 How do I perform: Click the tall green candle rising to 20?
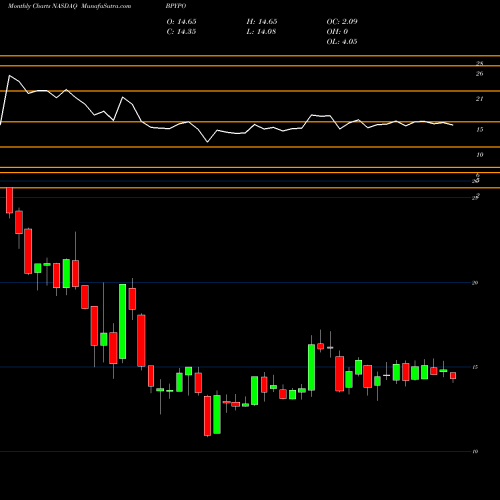(x=123, y=321)
